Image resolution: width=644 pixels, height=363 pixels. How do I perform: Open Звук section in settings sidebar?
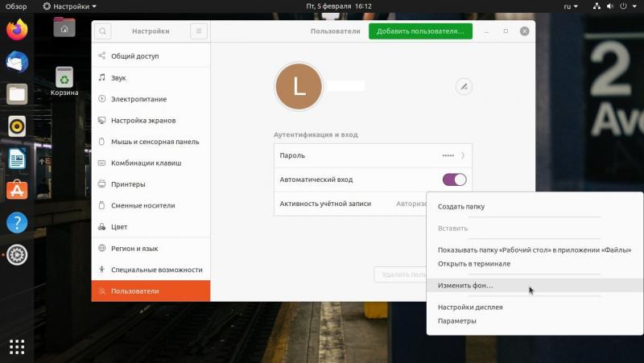tap(118, 78)
